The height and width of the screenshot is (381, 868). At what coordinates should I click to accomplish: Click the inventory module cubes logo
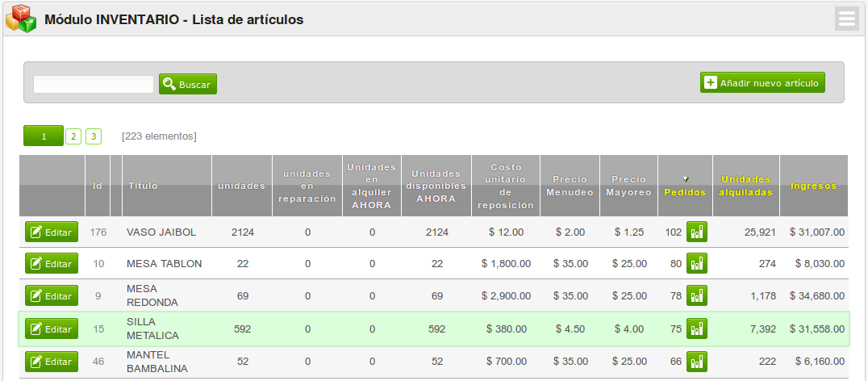21,19
